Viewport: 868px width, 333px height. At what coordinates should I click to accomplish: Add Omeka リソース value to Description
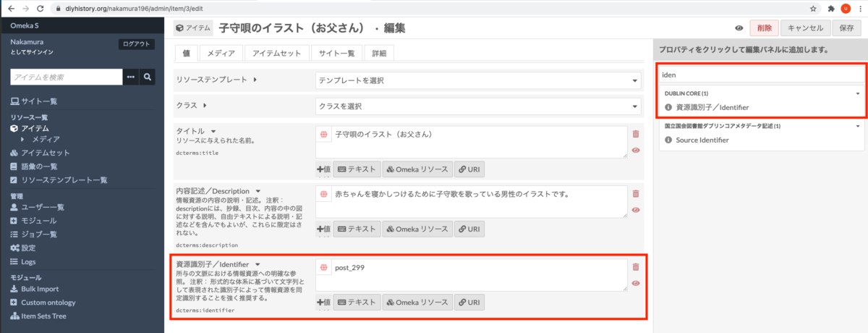[x=416, y=229]
